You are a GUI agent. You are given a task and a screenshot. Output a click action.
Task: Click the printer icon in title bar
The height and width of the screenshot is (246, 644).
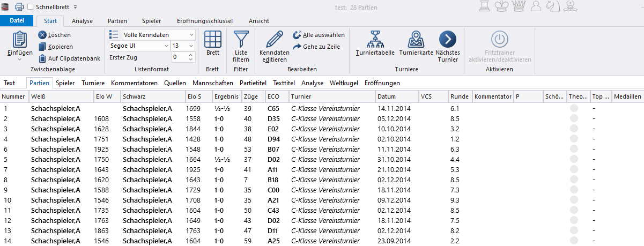pyautogui.click(x=19, y=7)
